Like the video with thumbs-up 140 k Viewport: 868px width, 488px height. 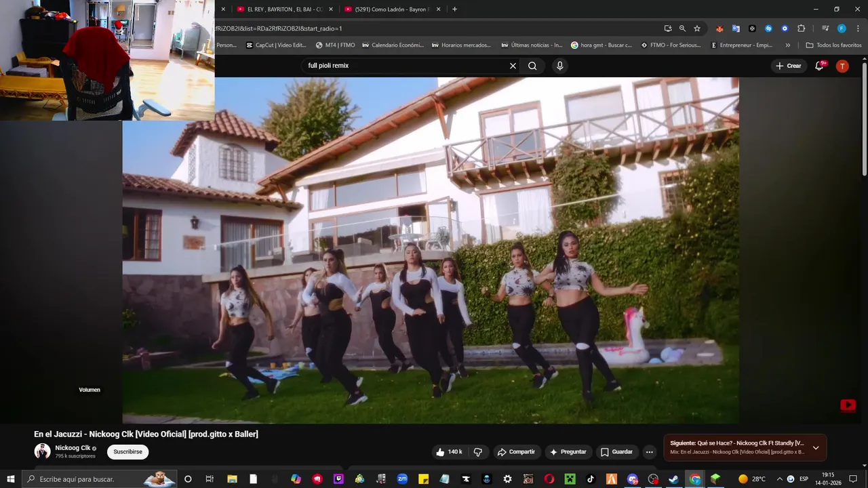(x=450, y=452)
